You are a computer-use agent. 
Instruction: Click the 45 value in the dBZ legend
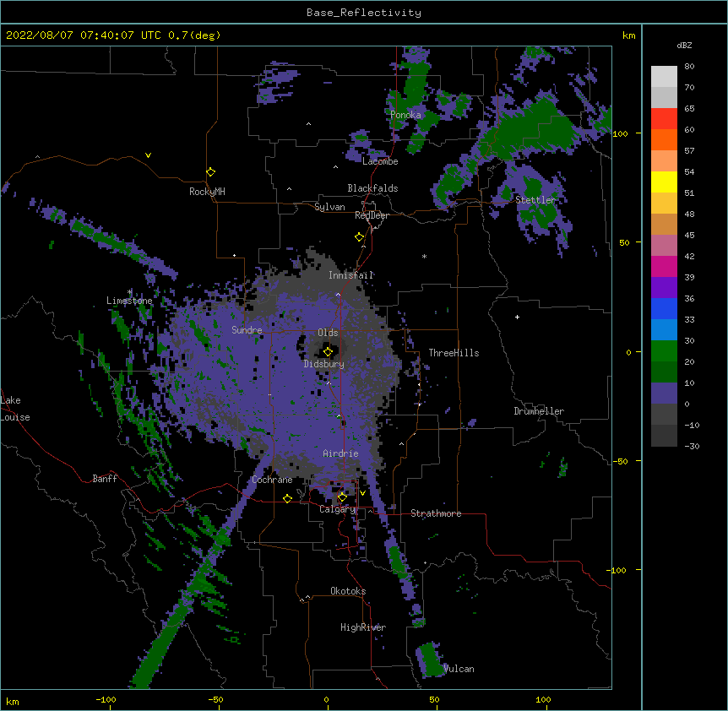(x=689, y=235)
